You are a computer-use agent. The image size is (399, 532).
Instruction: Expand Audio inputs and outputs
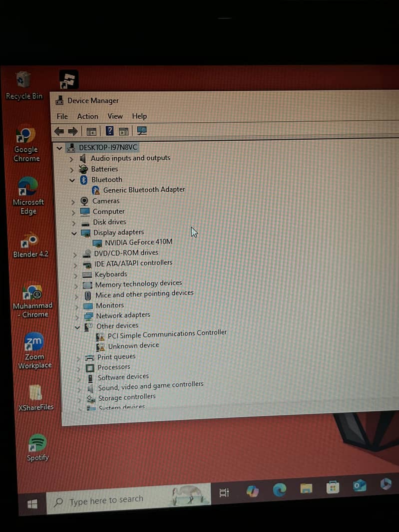point(71,159)
